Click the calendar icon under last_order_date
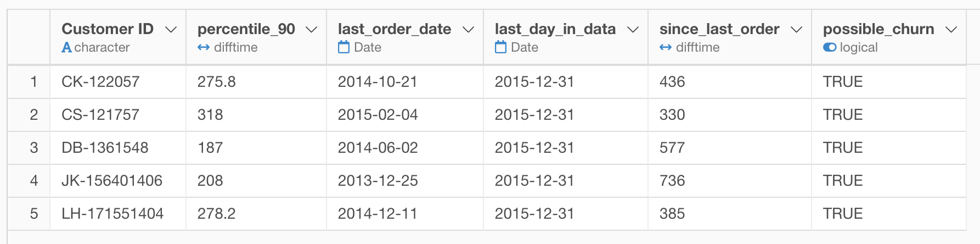980x244 pixels. coord(344,47)
